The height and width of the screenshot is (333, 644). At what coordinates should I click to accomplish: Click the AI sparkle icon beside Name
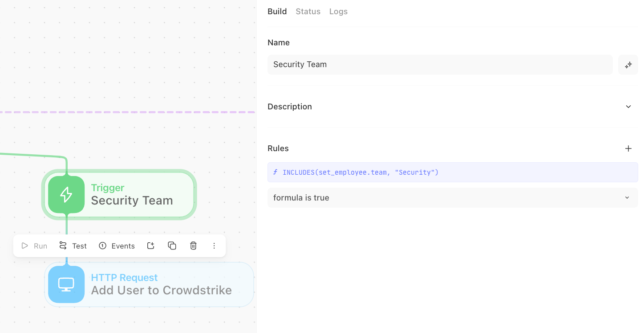[628, 65]
